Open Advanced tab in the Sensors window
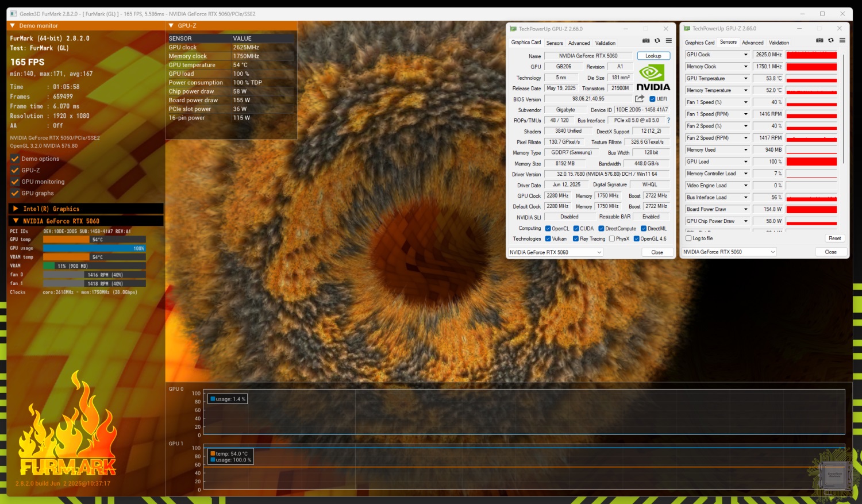This screenshot has width=862, height=504. [x=753, y=43]
